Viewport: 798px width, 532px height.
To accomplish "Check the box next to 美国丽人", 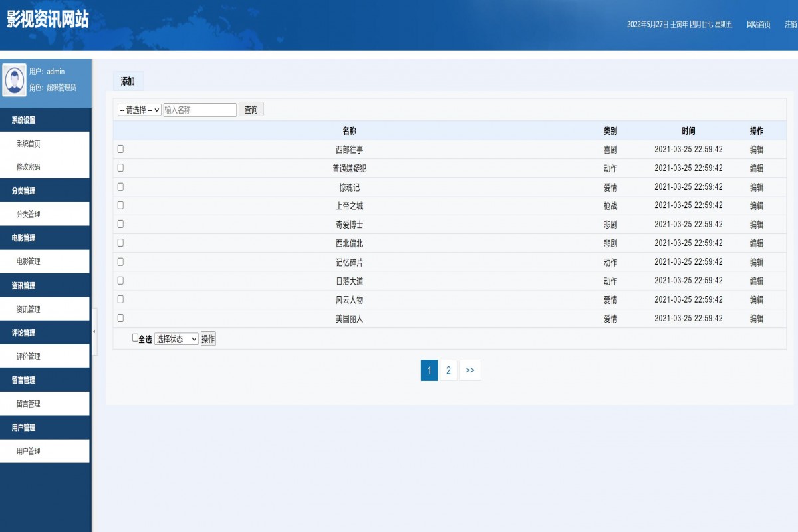I will coord(120,318).
